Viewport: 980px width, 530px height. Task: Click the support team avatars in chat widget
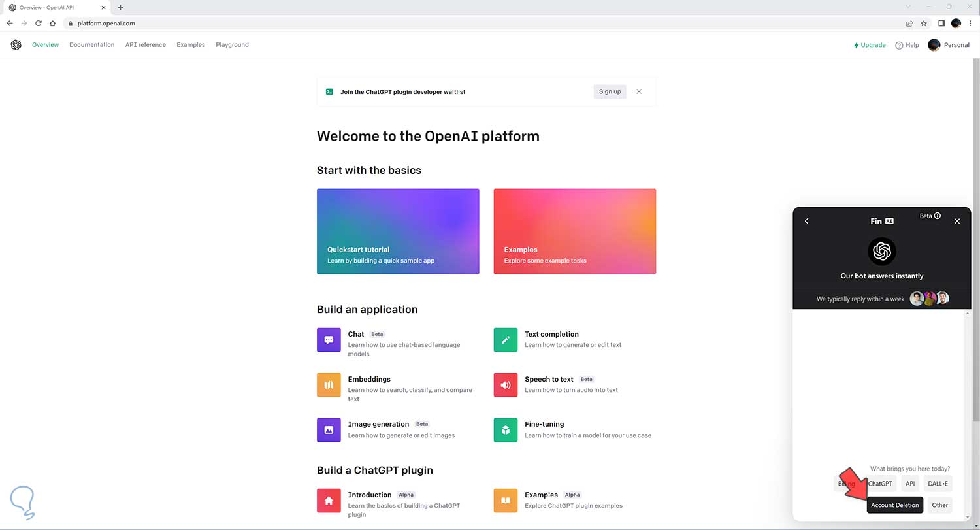coord(929,299)
